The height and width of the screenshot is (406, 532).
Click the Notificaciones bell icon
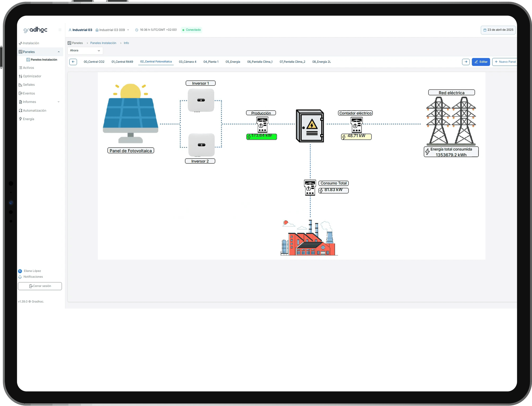20,277
